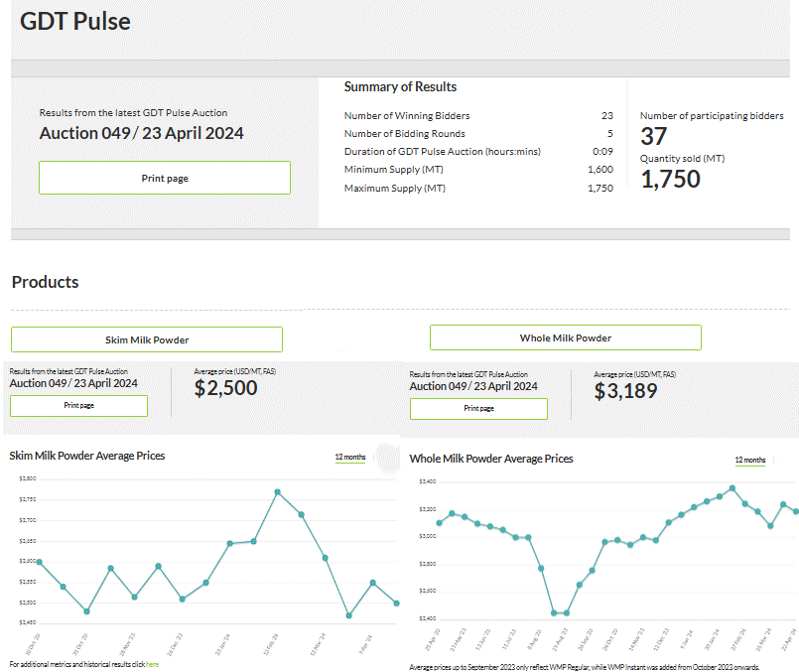
Task: Click the $2,800 axis label on the Skim chart
Action: [x=28, y=478]
